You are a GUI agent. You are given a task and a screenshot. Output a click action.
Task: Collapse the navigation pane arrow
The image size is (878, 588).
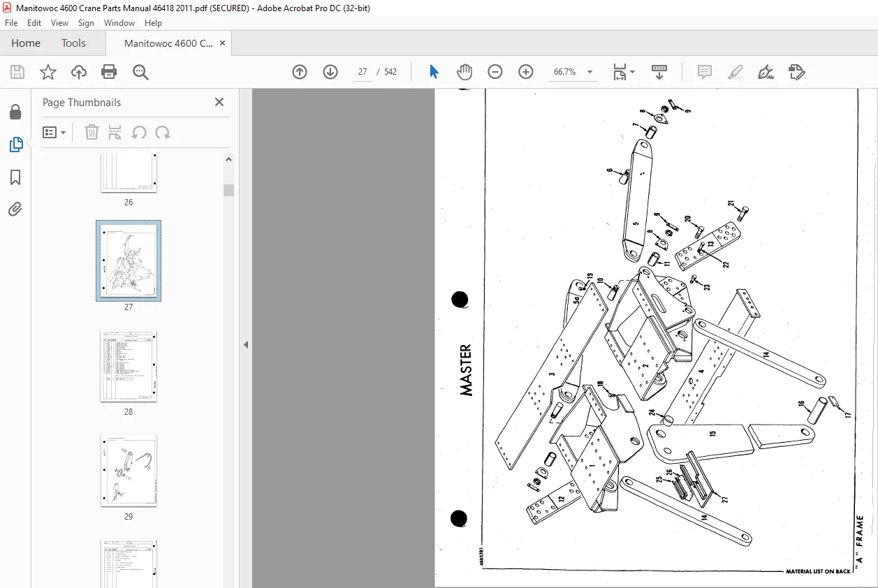point(245,345)
